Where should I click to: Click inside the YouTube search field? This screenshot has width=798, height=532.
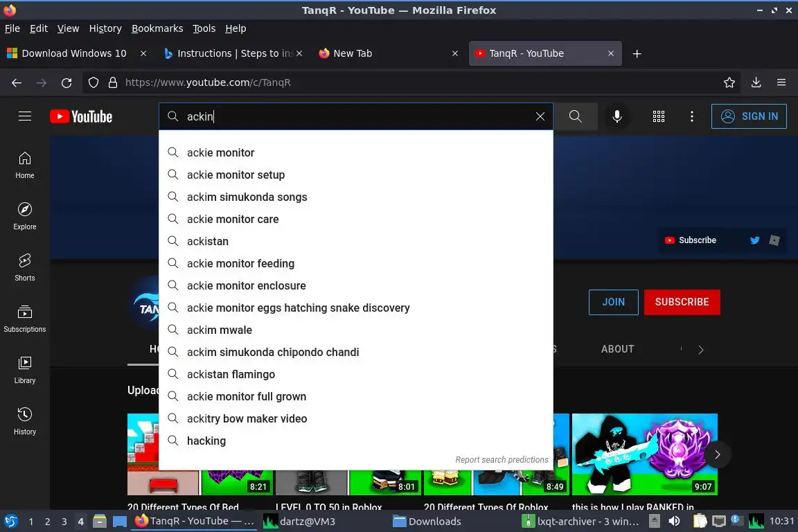(356, 116)
